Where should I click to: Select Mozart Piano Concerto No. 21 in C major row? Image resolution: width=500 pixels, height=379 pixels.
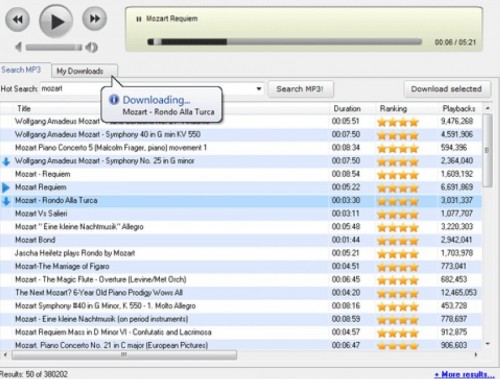tap(241, 345)
